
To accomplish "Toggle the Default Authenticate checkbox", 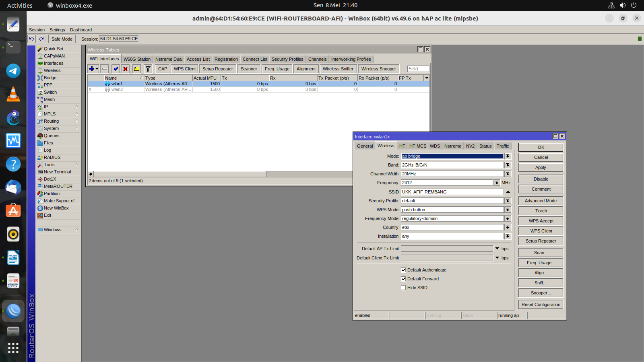I will 403,270.
